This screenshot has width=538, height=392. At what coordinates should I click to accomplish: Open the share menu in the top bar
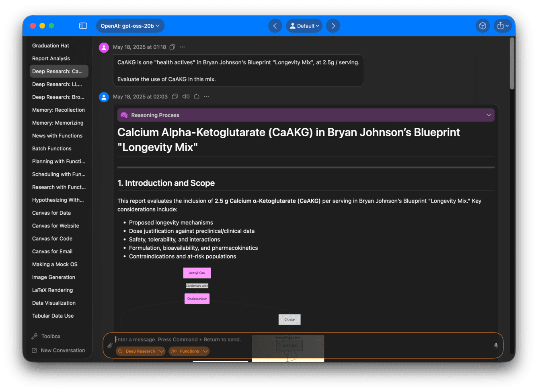pyautogui.click(x=503, y=26)
